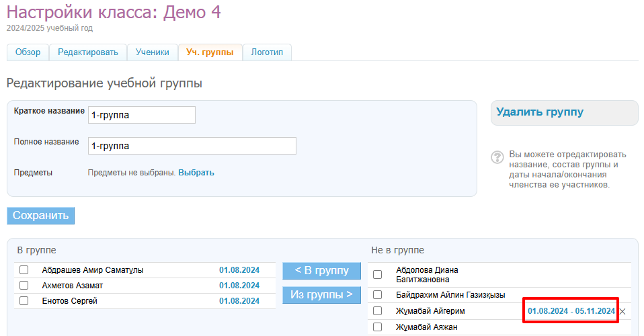The image size is (644, 336).
Task: Click the Удалить группу link
Action: pyautogui.click(x=539, y=112)
